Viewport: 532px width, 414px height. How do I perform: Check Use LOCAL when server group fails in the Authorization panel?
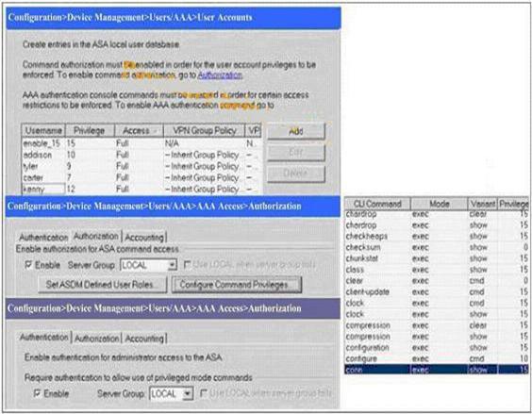click(x=187, y=264)
